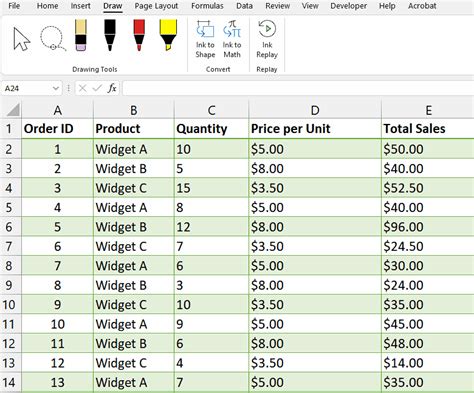Click the $50.00 total cell
This screenshot has height=393, width=474.
(428, 149)
